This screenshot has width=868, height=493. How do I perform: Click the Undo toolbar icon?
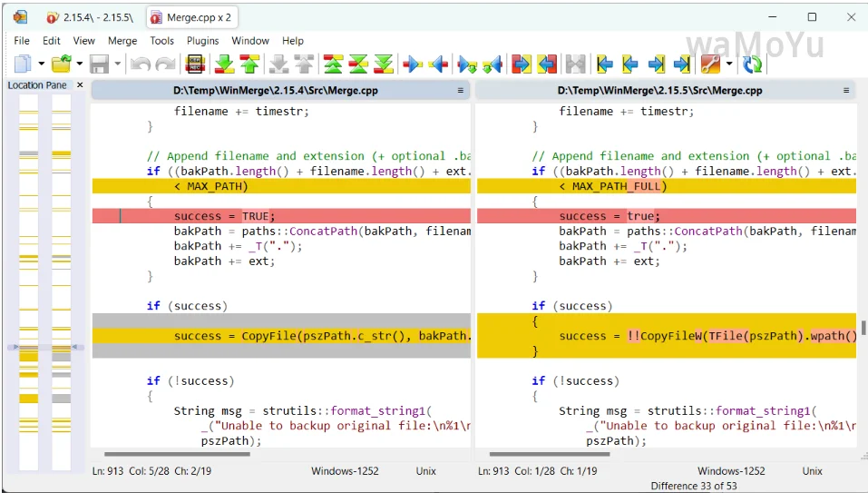click(140, 64)
